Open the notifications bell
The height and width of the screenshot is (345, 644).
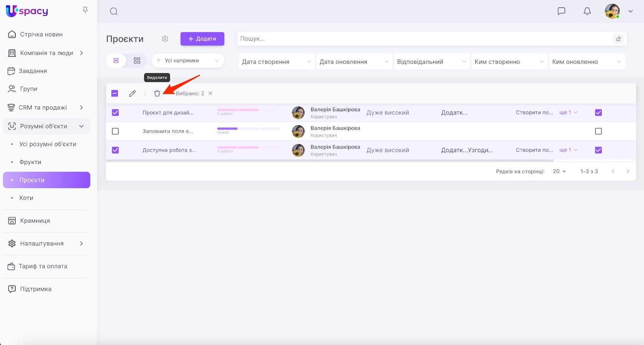[x=587, y=11]
